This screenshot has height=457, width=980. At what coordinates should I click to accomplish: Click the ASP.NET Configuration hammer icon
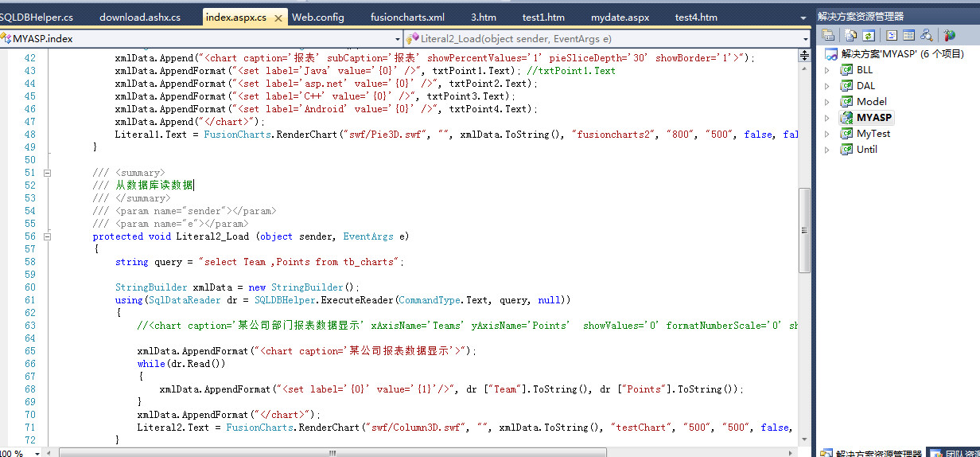click(949, 35)
